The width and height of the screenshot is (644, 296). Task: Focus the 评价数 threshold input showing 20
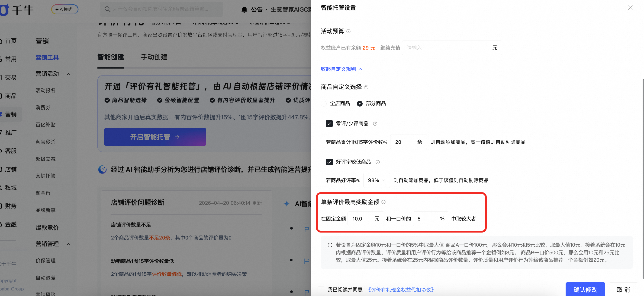[408, 142]
